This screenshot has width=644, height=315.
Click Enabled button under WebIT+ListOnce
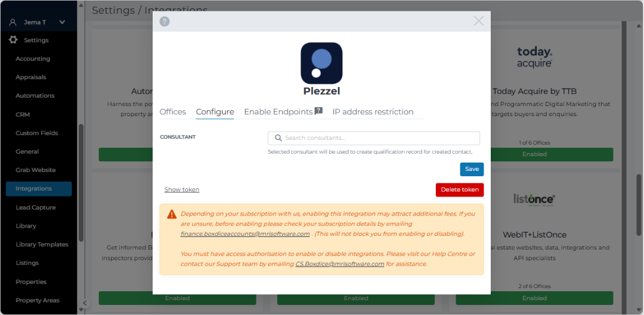point(534,298)
